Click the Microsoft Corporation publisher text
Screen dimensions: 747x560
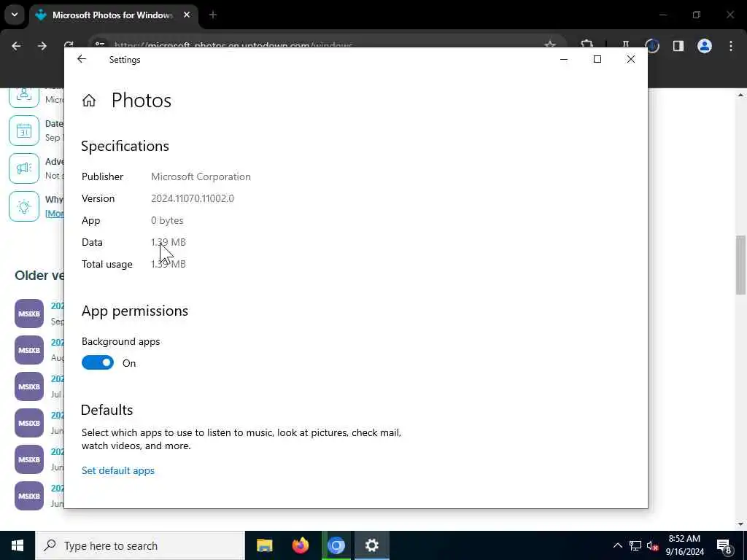(201, 176)
